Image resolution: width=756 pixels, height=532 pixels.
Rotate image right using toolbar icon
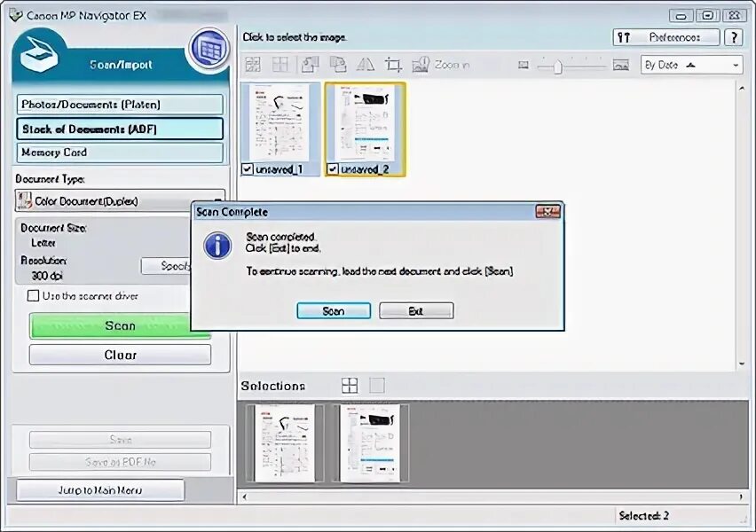click(x=337, y=64)
